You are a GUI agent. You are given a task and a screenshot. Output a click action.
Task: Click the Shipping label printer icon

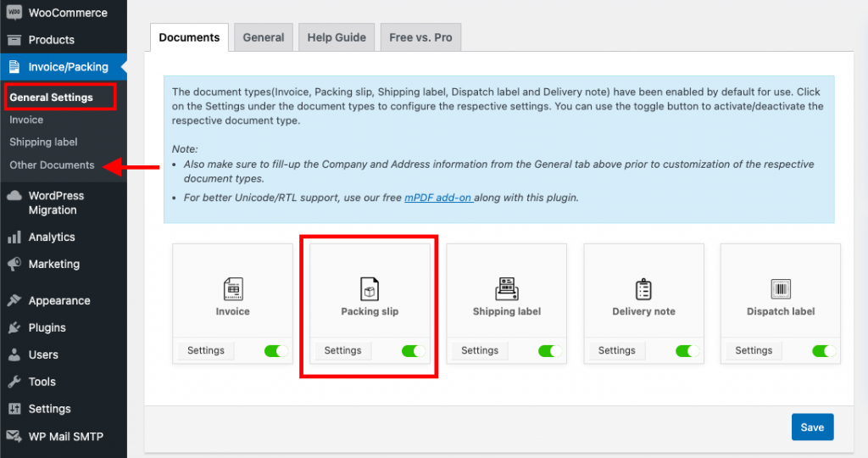507,288
